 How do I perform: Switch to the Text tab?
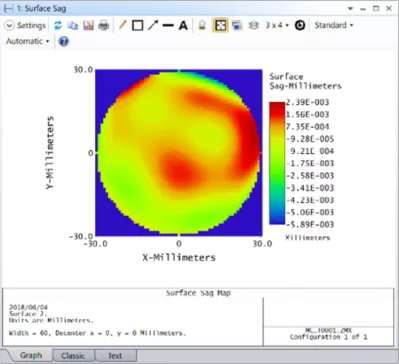[115, 356]
